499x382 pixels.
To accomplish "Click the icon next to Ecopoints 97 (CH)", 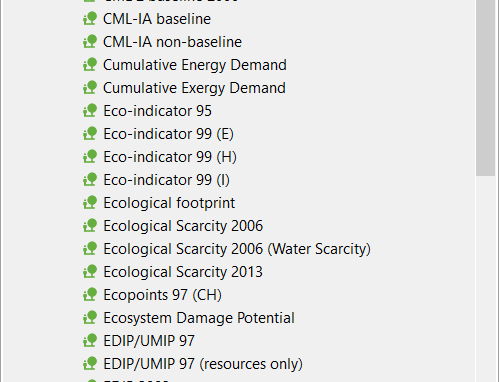I will 90,295.
